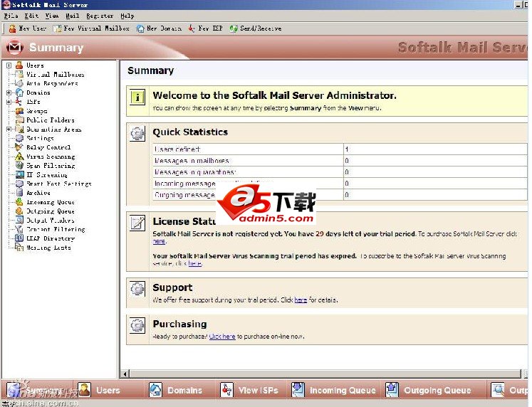This screenshot has height=407, width=532.
Task: Open the View menu
Action: point(52,16)
